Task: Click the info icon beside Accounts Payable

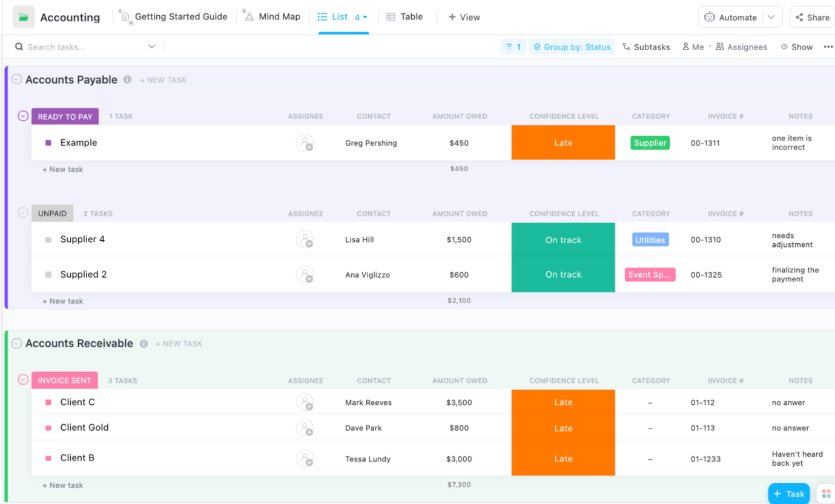Action: tap(127, 79)
